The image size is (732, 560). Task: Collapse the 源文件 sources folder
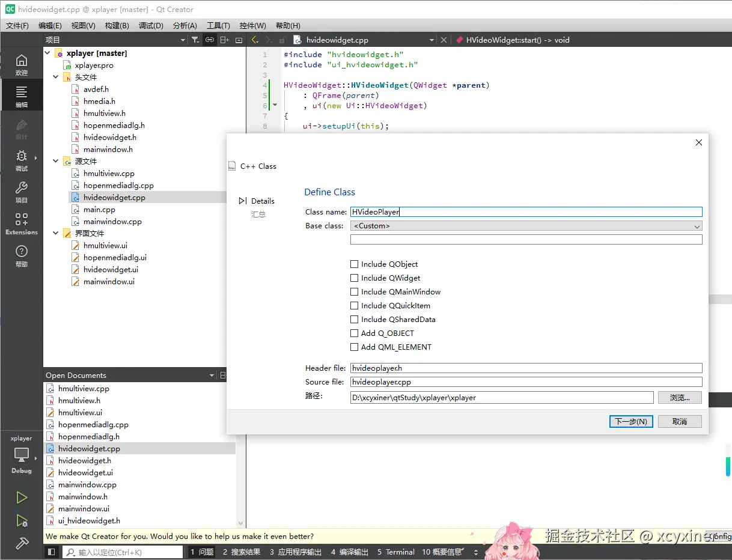pos(56,161)
